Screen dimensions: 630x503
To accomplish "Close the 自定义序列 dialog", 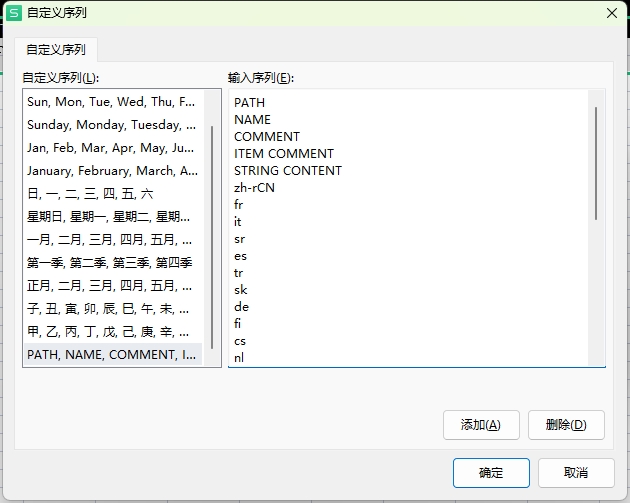I will [612, 13].
